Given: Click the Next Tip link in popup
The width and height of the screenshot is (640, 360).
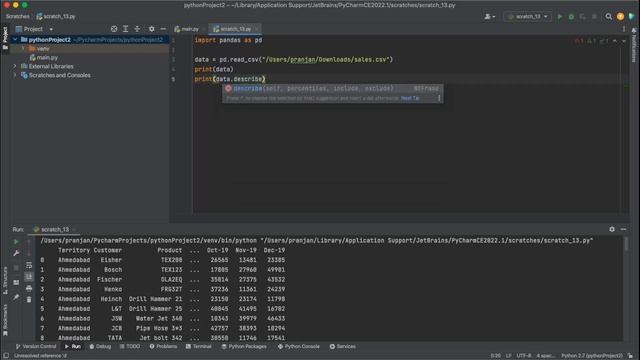Looking at the screenshot, I should (410, 98).
